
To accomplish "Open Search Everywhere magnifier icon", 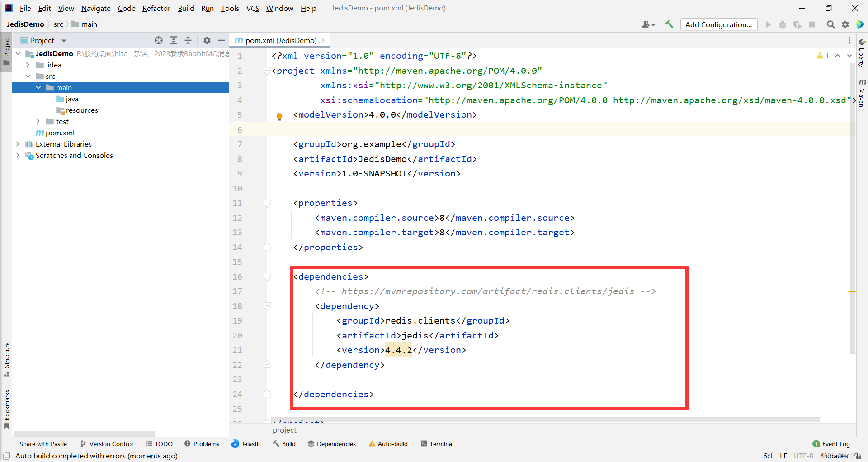I will tap(831, 24).
